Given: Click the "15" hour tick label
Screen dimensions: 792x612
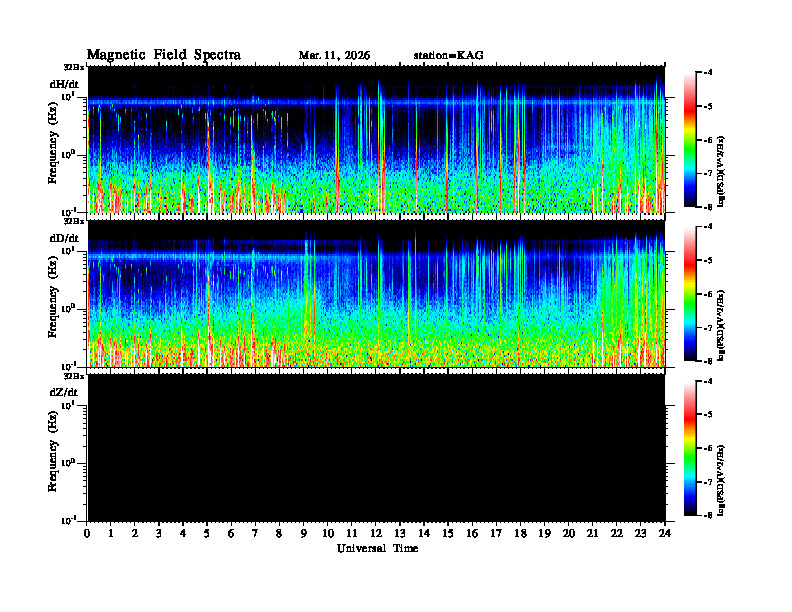Looking at the screenshot, I should pyautogui.click(x=448, y=534).
